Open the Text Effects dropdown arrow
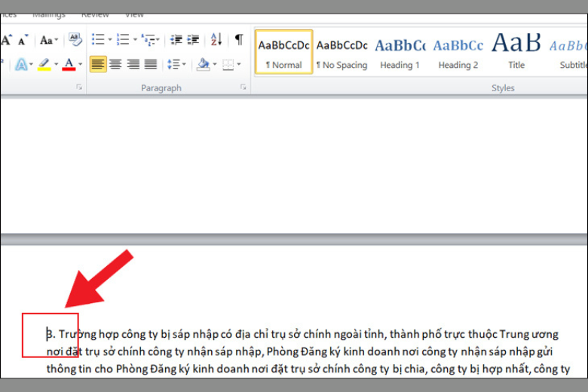The width and height of the screenshot is (588, 392). [x=31, y=64]
